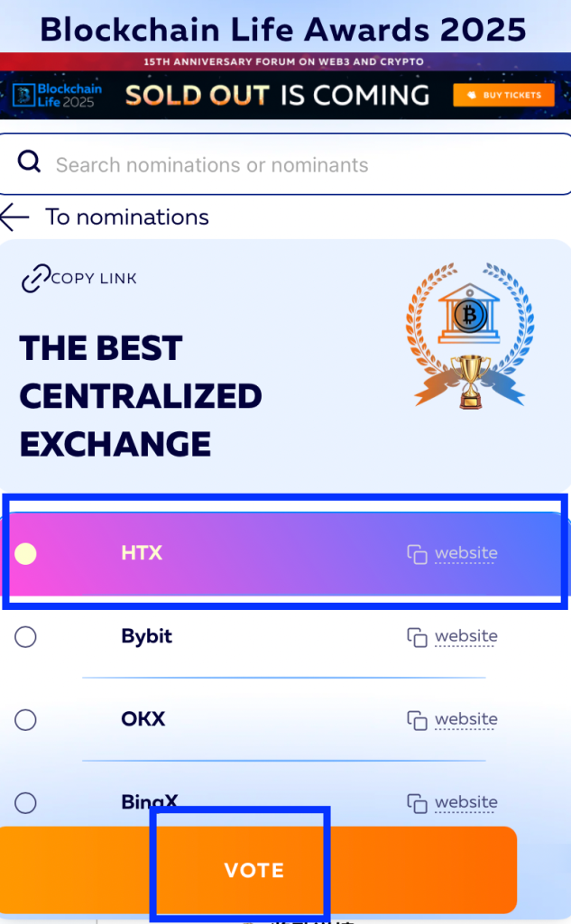The height and width of the screenshot is (924, 571).
Task: Click the centralized exchange trophy badge
Action: pos(470,336)
